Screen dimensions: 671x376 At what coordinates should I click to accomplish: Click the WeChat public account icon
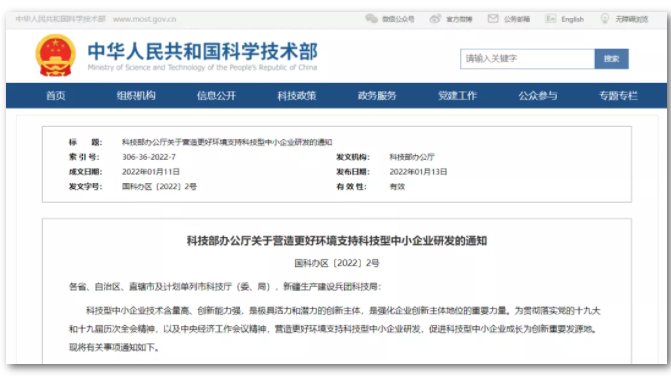tap(371, 18)
